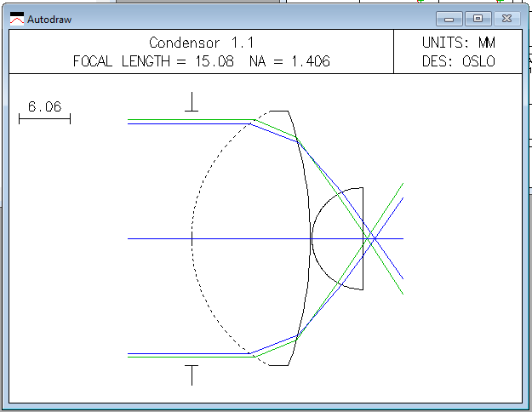Minimize the Autodraw window
This screenshot has height=412, width=532.
pos(449,19)
